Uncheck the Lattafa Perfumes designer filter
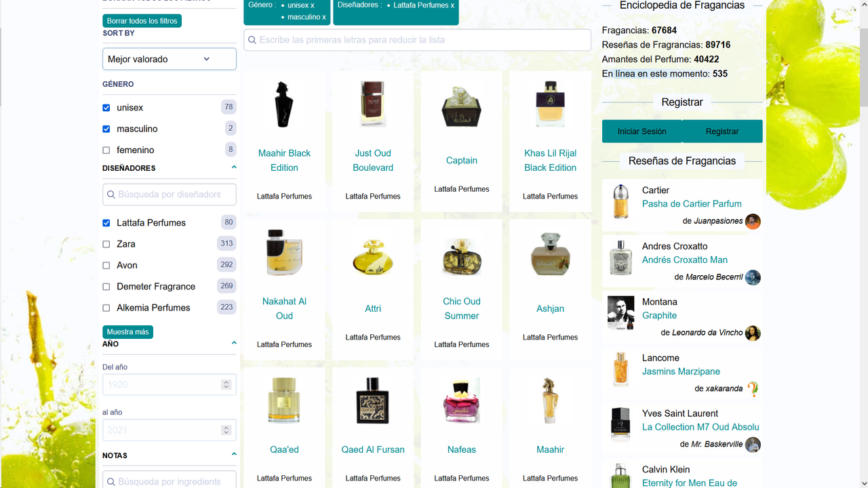 (106, 223)
